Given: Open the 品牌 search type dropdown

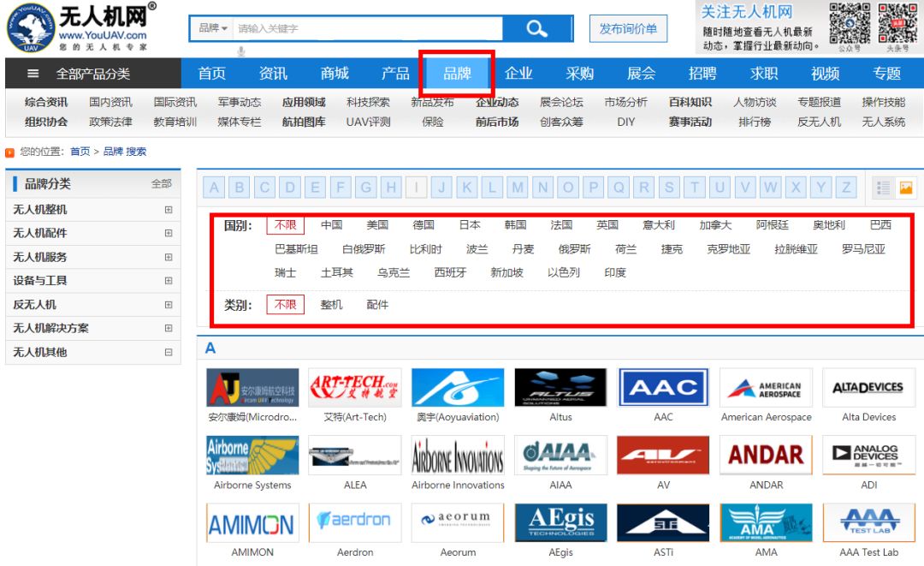Looking at the screenshot, I should [213, 28].
